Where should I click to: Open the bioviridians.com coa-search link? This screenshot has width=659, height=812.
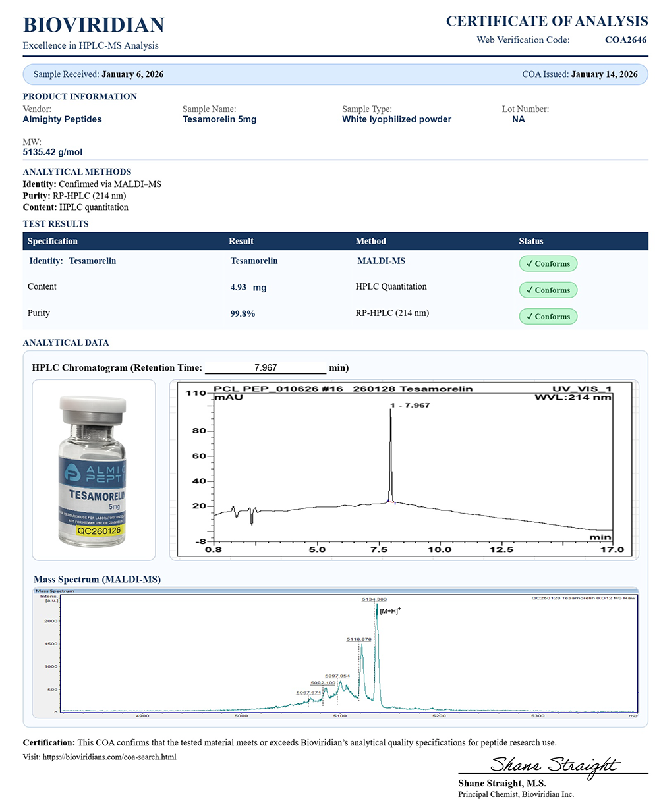pyautogui.click(x=109, y=757)
